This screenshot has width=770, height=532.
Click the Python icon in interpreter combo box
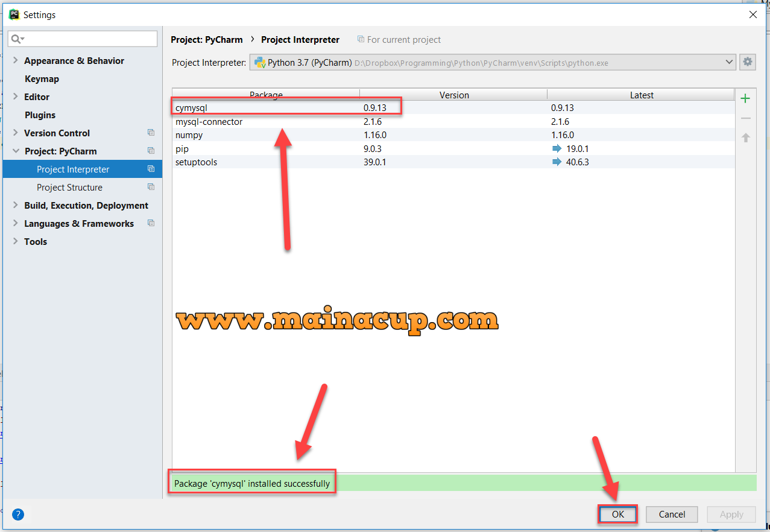point(260,62)
